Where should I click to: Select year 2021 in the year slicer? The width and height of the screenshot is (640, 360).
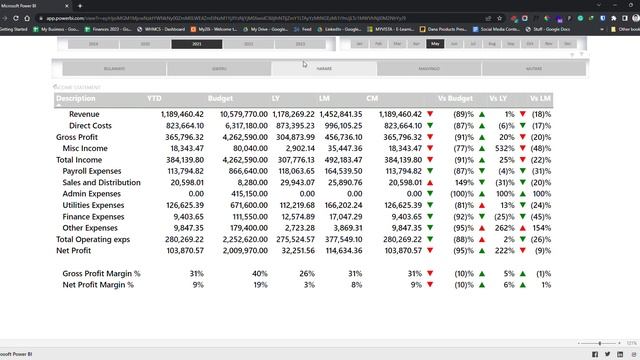[197, 44]
